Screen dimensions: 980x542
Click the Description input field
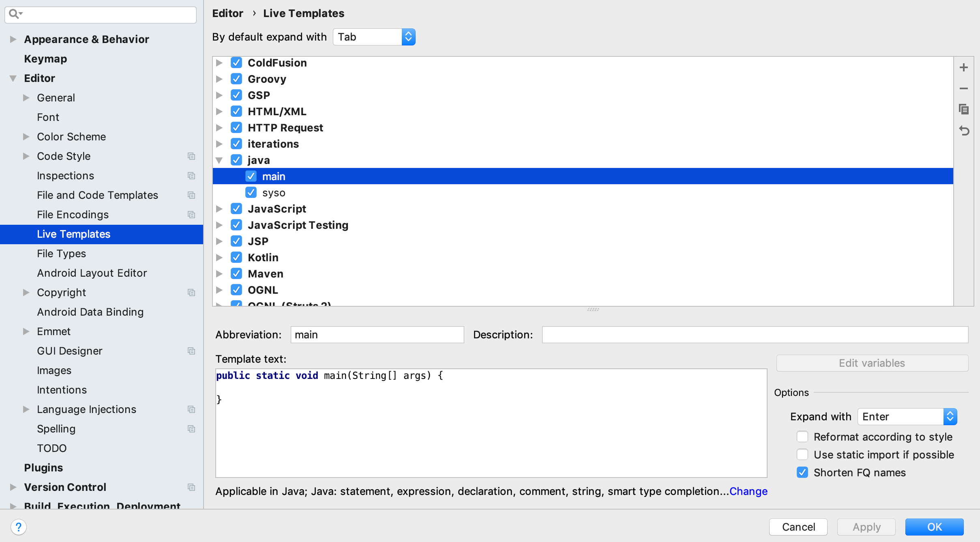click(755, 335)
